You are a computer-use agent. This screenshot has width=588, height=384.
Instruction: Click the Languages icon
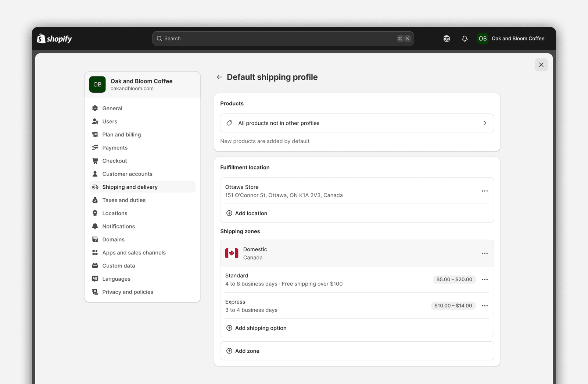point(95,279)
